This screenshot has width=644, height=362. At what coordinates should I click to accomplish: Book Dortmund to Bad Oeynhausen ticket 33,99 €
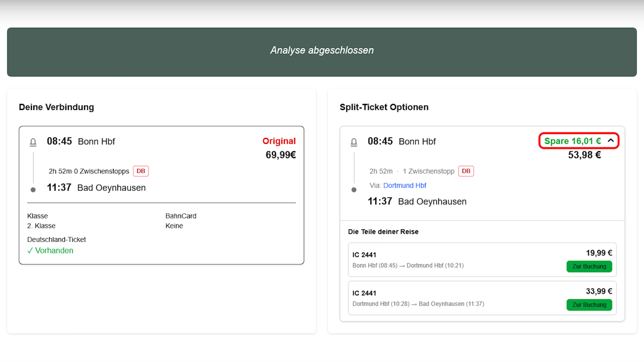point(589,305)
